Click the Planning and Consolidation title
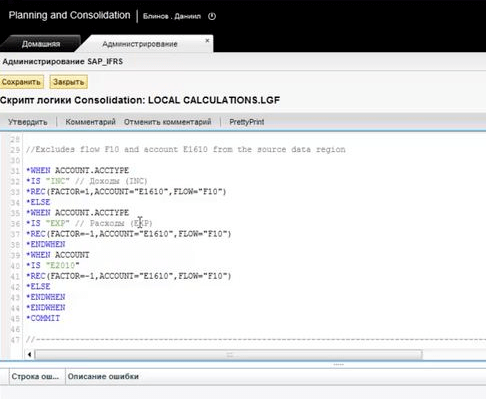This screenshot has width=486, height=399. coord(69,15)
